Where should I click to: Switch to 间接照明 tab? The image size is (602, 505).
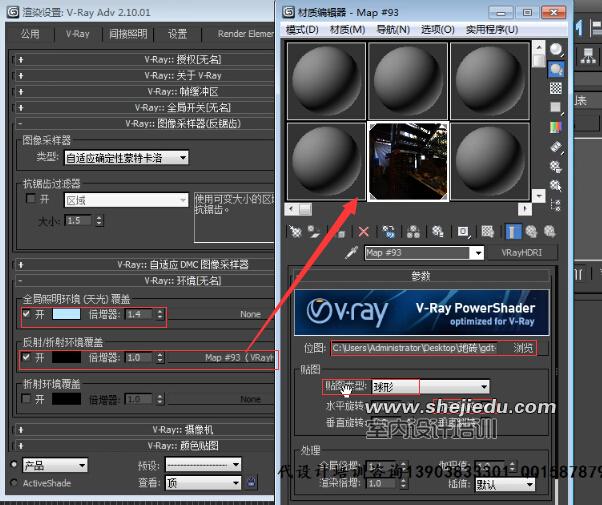click(128, 34)
